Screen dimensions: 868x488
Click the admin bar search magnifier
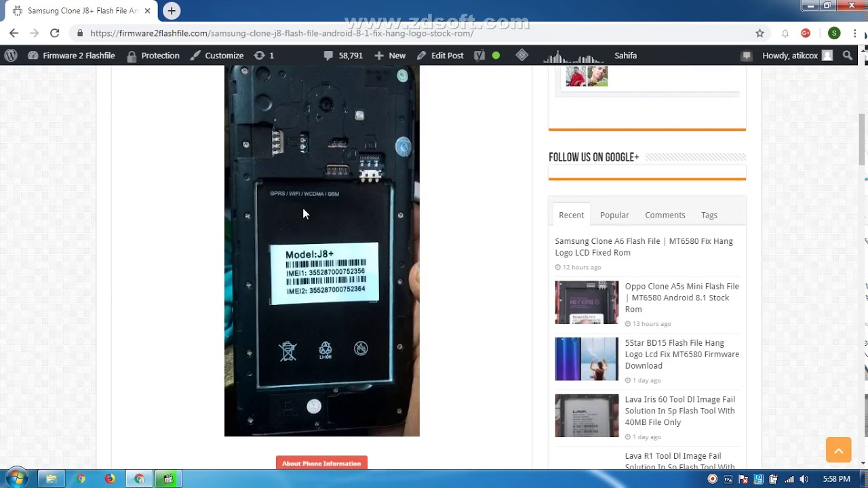coord(848,56)
